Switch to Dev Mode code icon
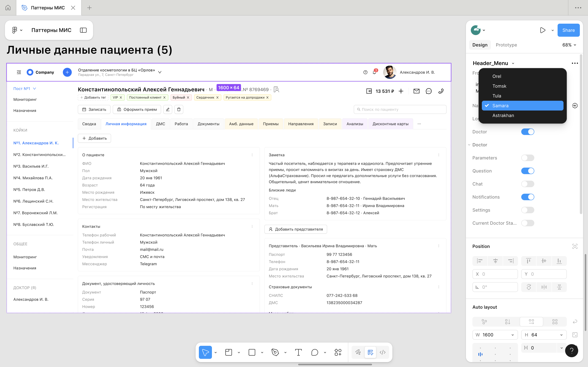 click(x=382, y=352)
